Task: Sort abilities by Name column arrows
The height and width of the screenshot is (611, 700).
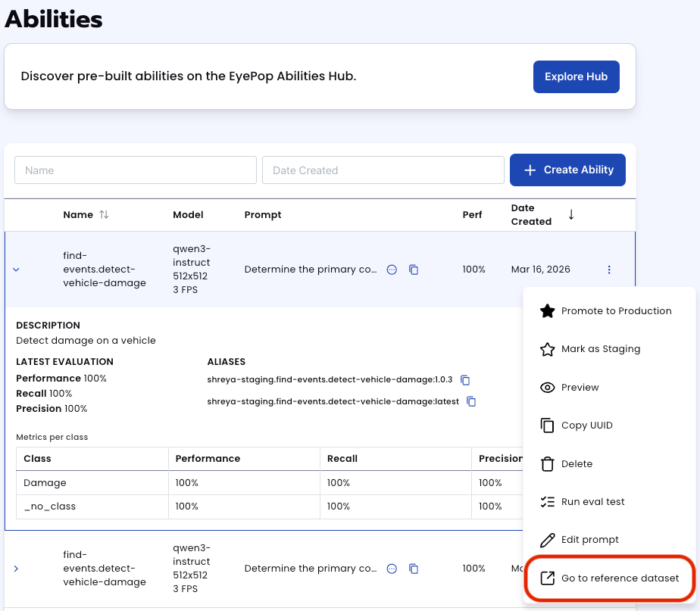Action: [104, 215]
